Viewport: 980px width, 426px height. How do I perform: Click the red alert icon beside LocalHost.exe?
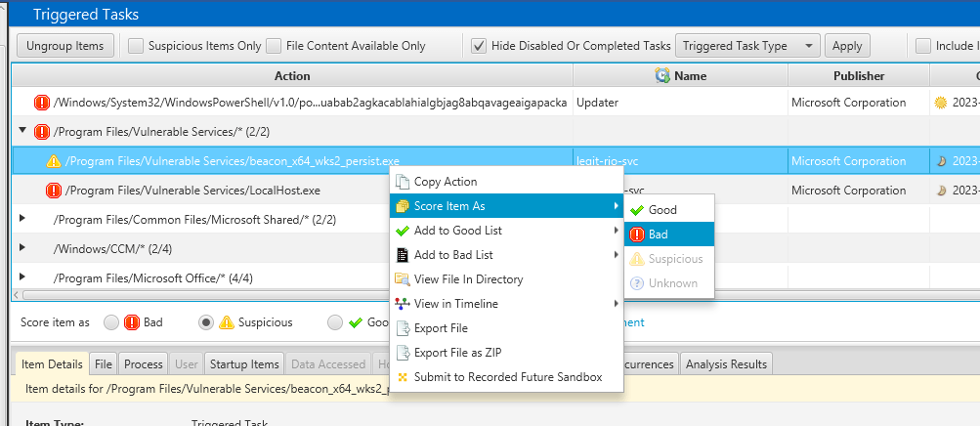coord(54,191)
